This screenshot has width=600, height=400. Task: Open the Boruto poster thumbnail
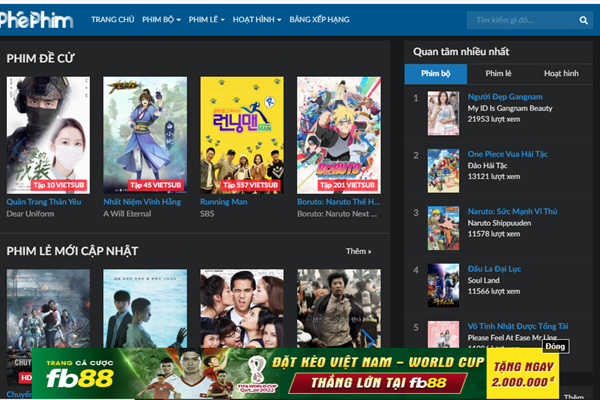tap(339, 135)
